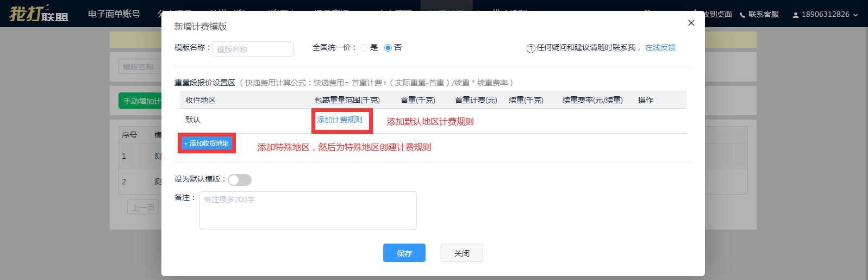868x280 pixels.
Task: Click the question mark help icon
Action: [531, 48]
